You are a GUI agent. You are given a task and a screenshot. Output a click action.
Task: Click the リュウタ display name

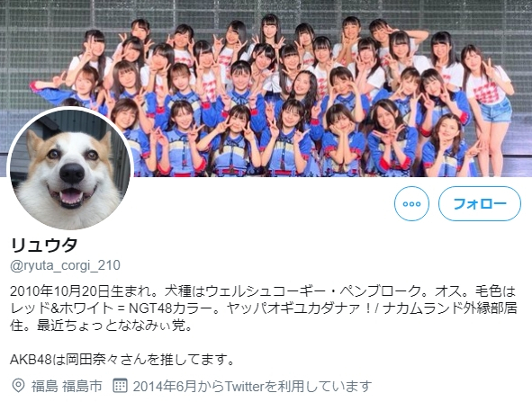[x=44, y=245]
